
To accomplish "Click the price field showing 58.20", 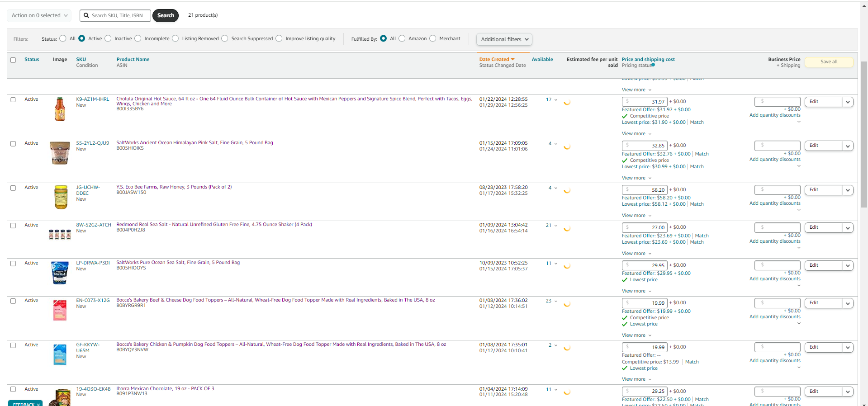I will pos(645,190).
